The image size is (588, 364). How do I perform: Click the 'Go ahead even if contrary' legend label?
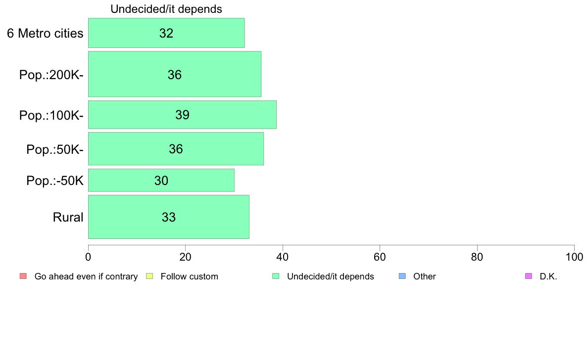tap(86, 276)
